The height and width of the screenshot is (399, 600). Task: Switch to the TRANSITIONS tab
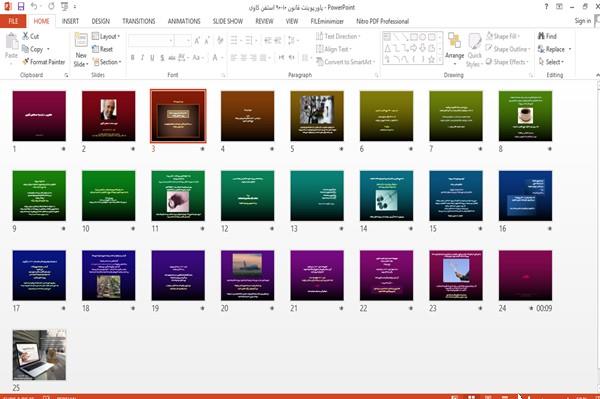tap(139, 21)
